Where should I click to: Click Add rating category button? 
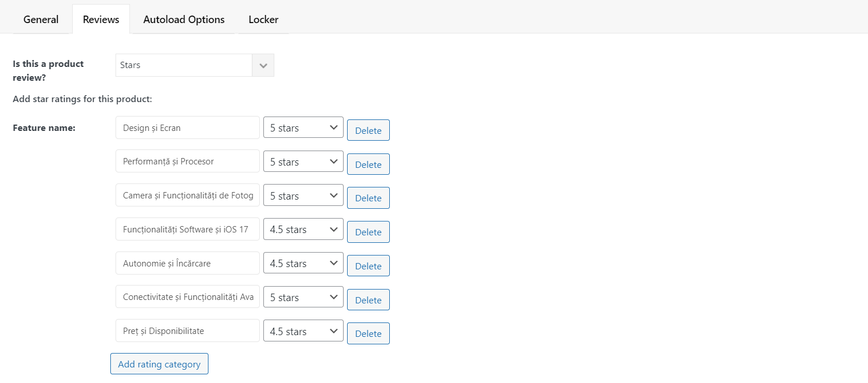pos(159,364)
